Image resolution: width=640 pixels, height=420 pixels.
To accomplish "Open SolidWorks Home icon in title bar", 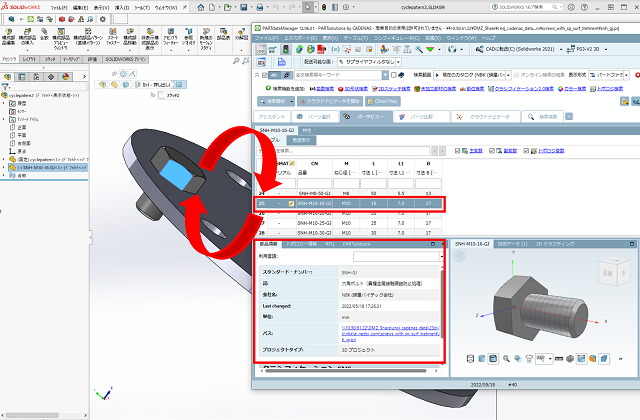I will coord(201,7).
